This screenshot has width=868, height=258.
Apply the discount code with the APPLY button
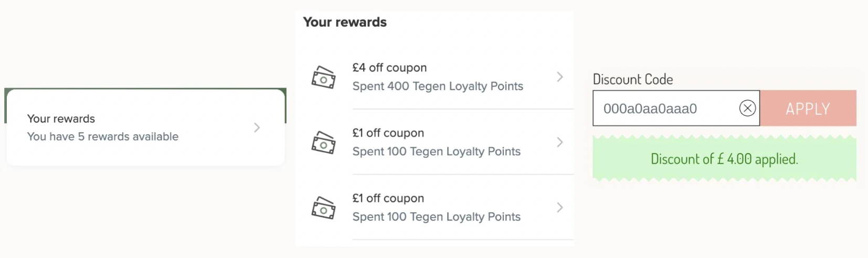(x=808, y=109)
